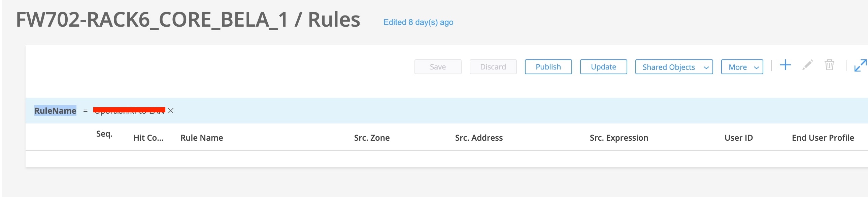Click the Update button
868x197 pixels.
(603, 67)
